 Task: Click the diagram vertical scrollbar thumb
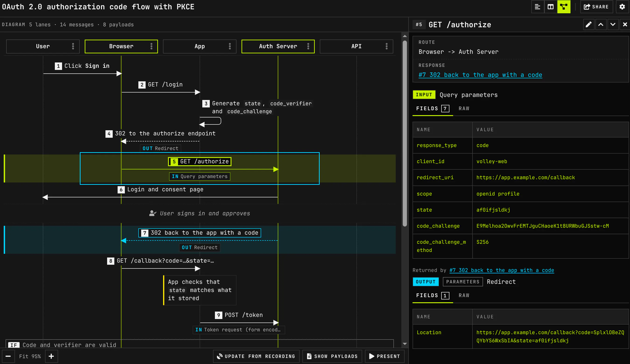[x=405, y=134]
